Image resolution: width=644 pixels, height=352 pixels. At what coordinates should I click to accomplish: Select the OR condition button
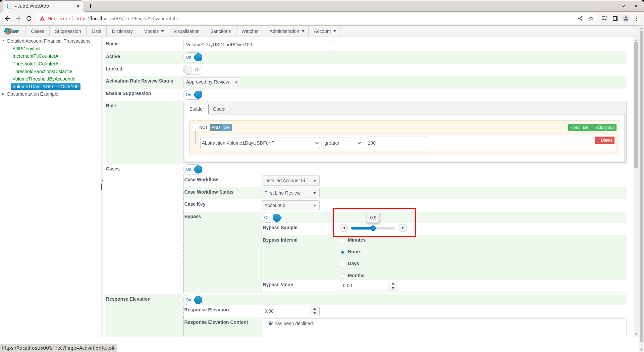(227, 128)
